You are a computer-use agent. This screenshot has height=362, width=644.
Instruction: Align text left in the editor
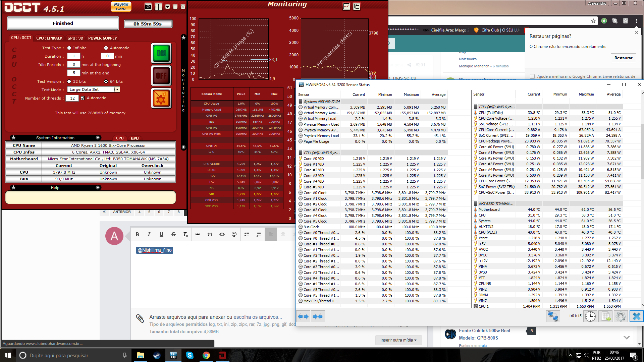271,234
